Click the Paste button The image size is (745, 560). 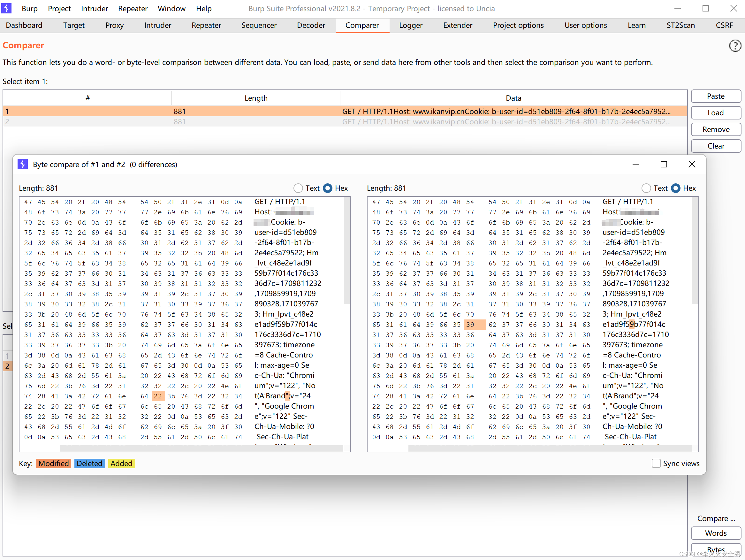click(716, 96)
